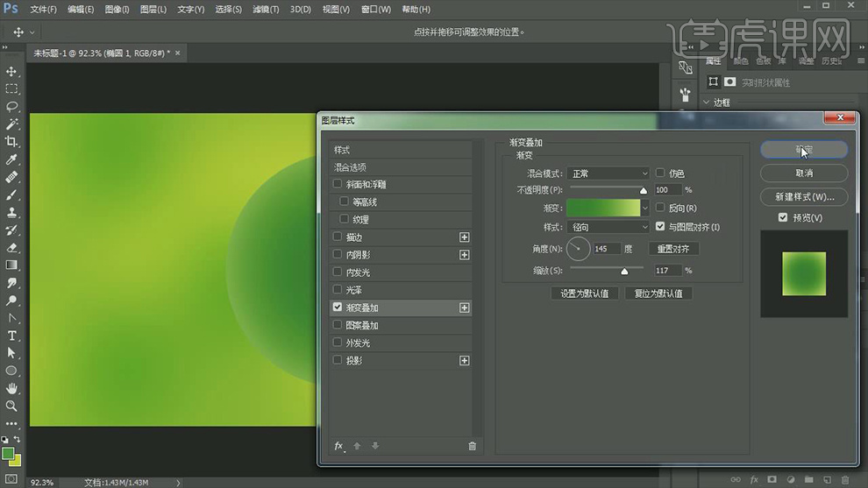
Task: Click the Cancel (取消) button
Action: coord(804,173)
